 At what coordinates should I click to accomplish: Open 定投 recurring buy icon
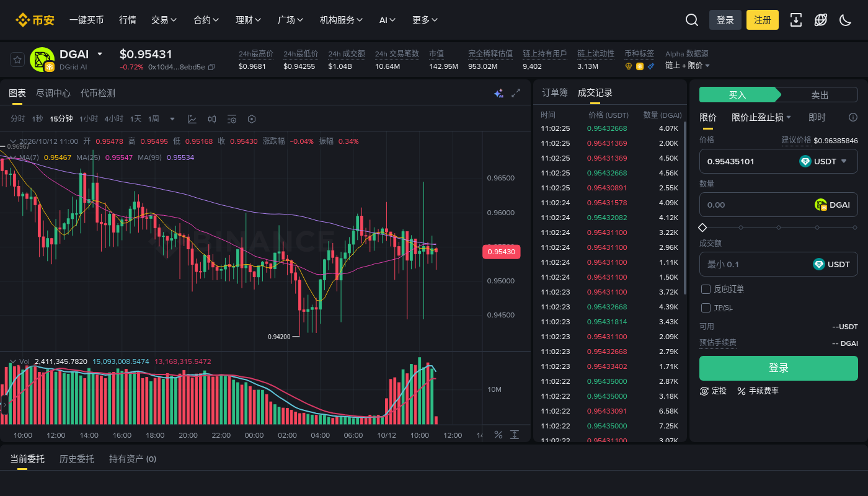pos(704,391)
